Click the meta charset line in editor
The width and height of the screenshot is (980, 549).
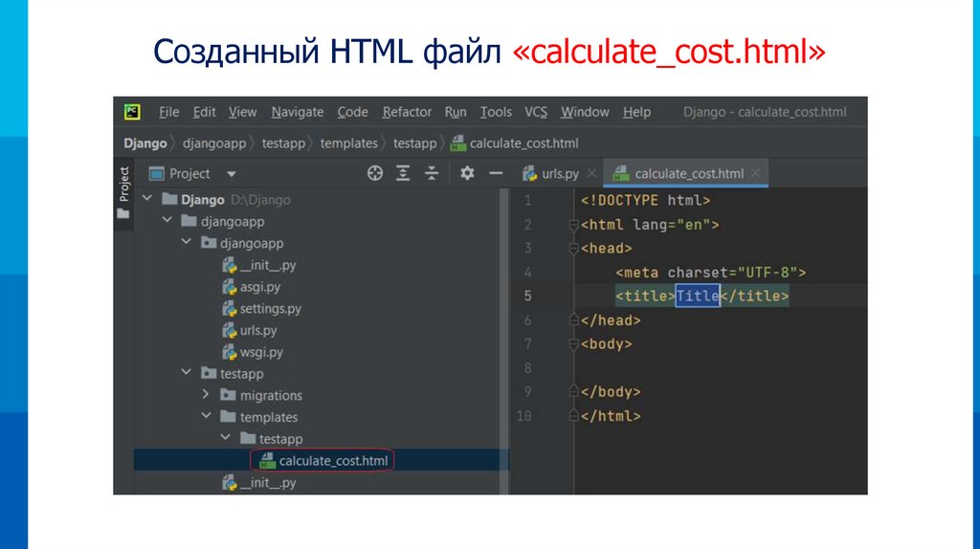tap(711, 273)
